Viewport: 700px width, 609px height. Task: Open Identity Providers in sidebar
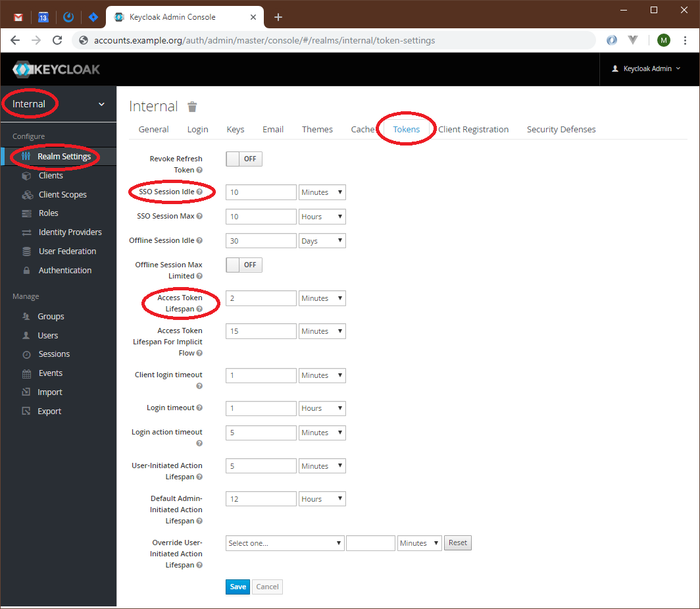point(70,232)
